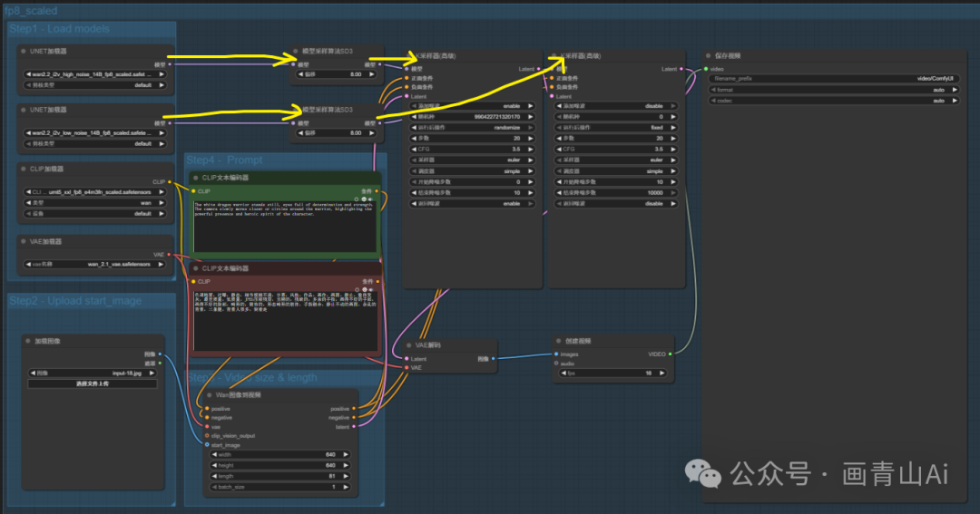Open the 设备 dropdown set to default
Viewport: 980px width, 514px height.
pyautogui.click(x=95, y=214)
